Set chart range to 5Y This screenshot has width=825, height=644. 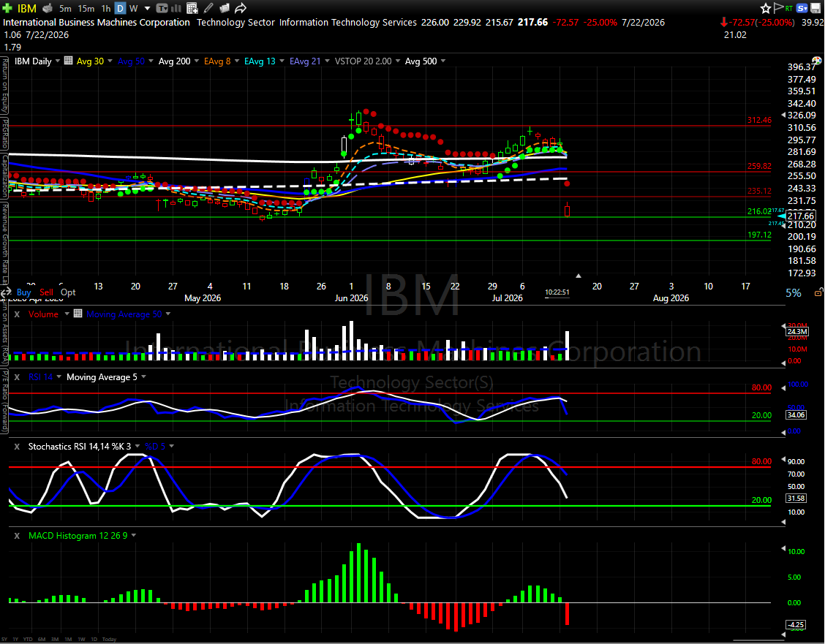[x=4, y=640]
